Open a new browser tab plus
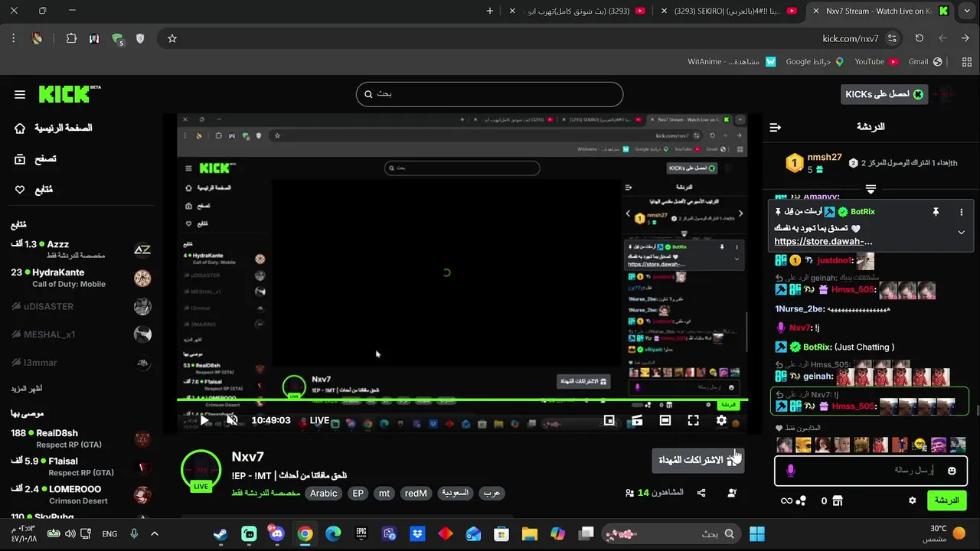Screen dimensions: 980x551 pos(490,11)
